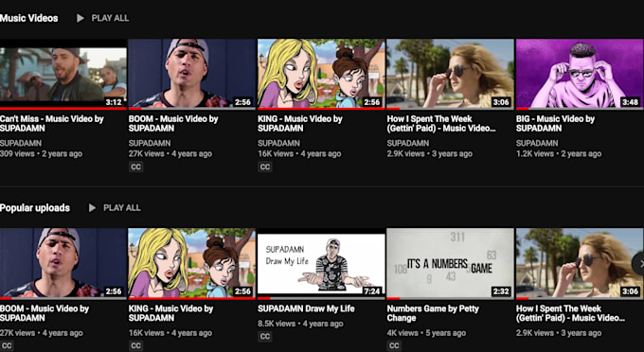Click 3:48 duration badge on BIG thumbnail

(x=630, y=102)
